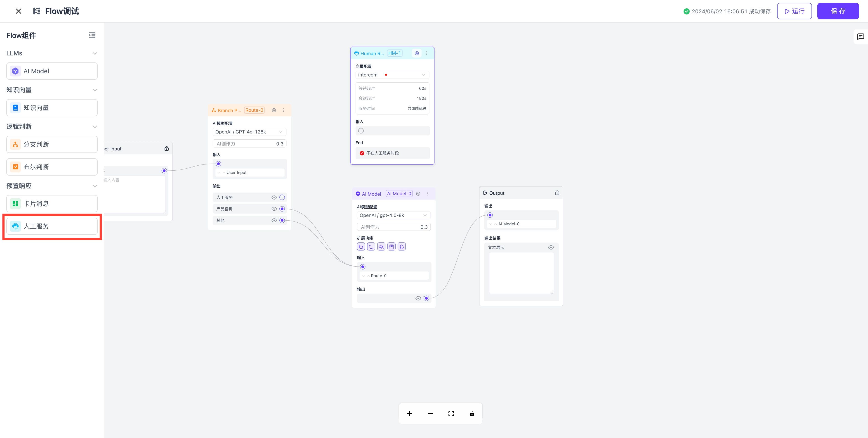Click the third 扩展功能 star-cursor icon

coord(381,247)
